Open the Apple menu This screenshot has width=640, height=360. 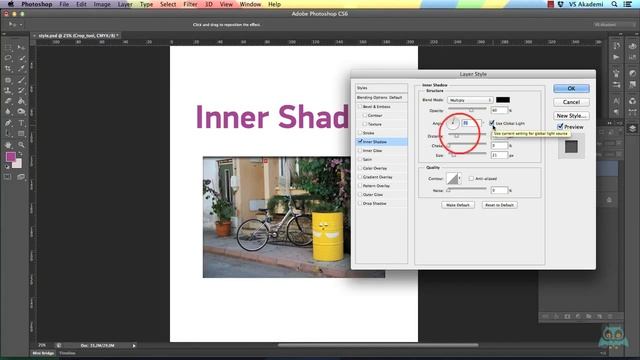(x=11, y=4)
